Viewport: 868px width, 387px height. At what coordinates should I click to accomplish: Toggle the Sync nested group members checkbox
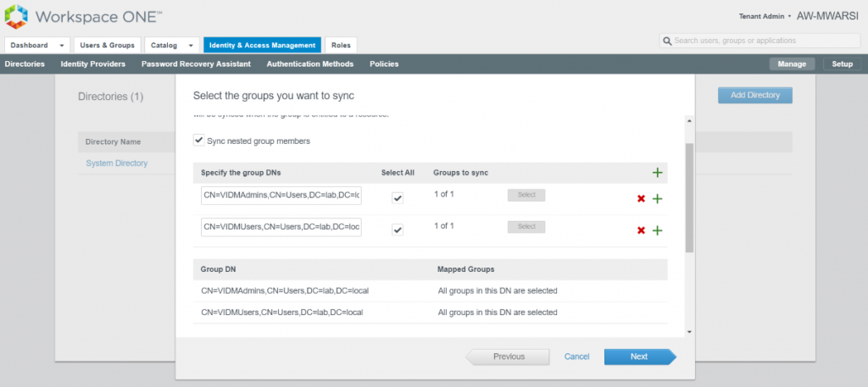(198, 140)
